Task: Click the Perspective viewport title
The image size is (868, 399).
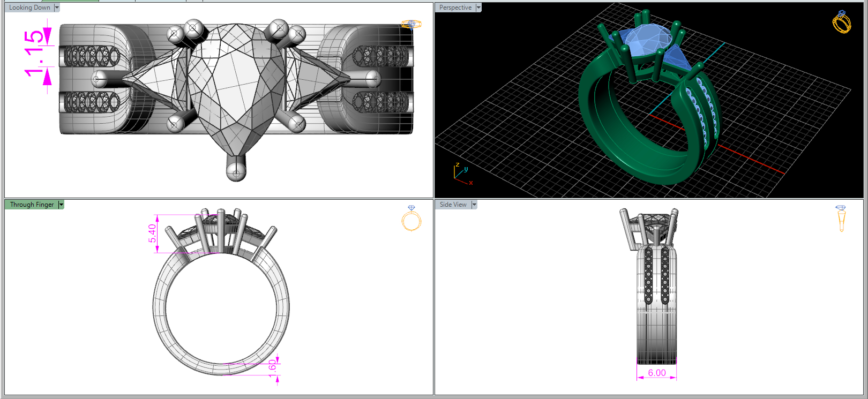Action: pos(455,7)
